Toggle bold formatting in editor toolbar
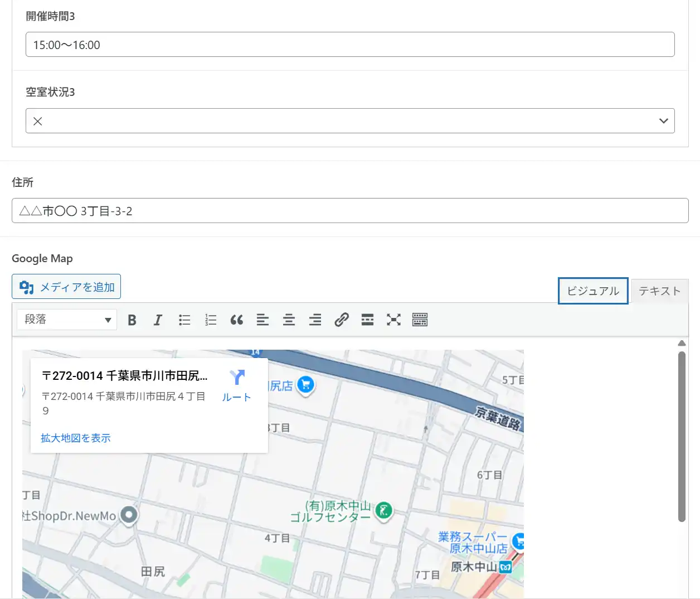The width and height of the screenshot is (700, 599). 132,320
